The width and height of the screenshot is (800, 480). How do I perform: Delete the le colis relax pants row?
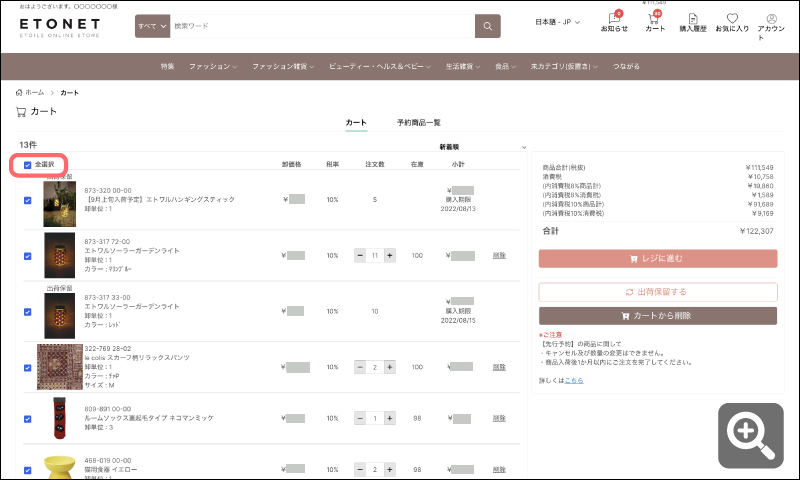tap(499, 367)
